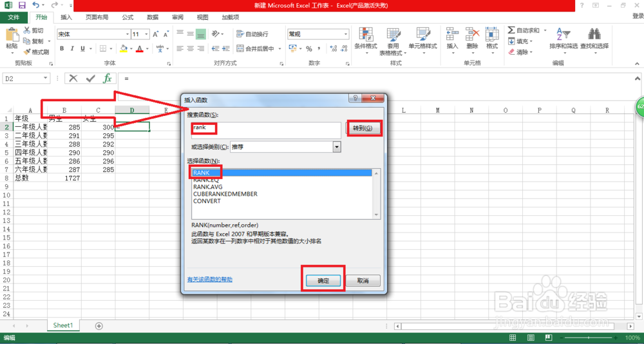Toggle Center horizontal alignment
Screen dimensions: 644x344
(x=190, y=48)
